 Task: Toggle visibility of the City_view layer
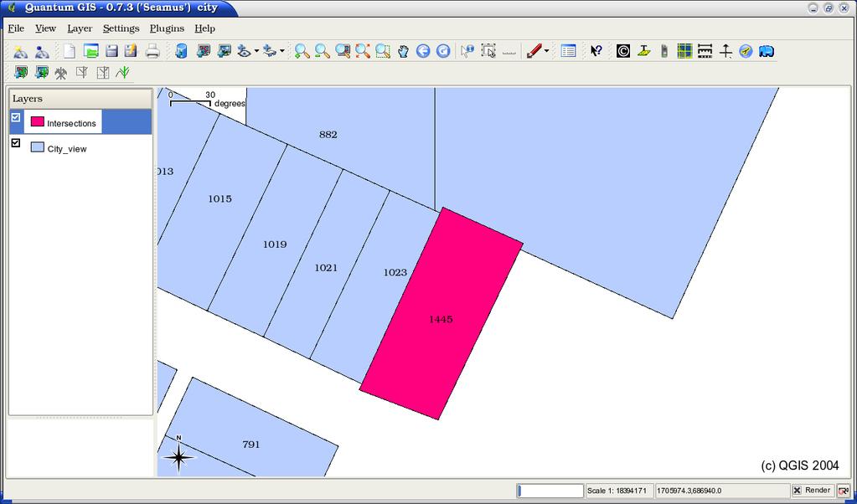point(16,142)
